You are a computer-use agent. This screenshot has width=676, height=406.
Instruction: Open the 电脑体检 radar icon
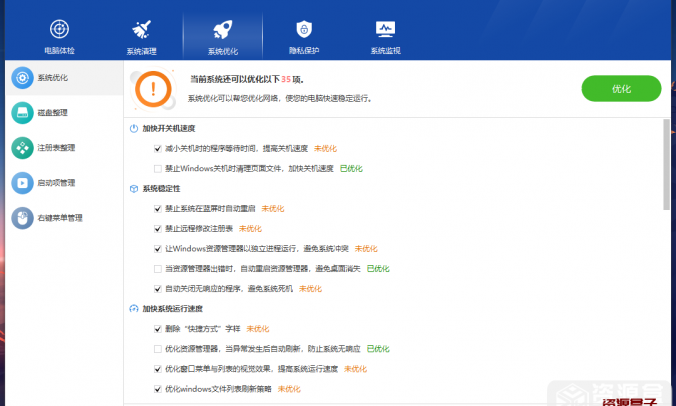coord(59,29)
